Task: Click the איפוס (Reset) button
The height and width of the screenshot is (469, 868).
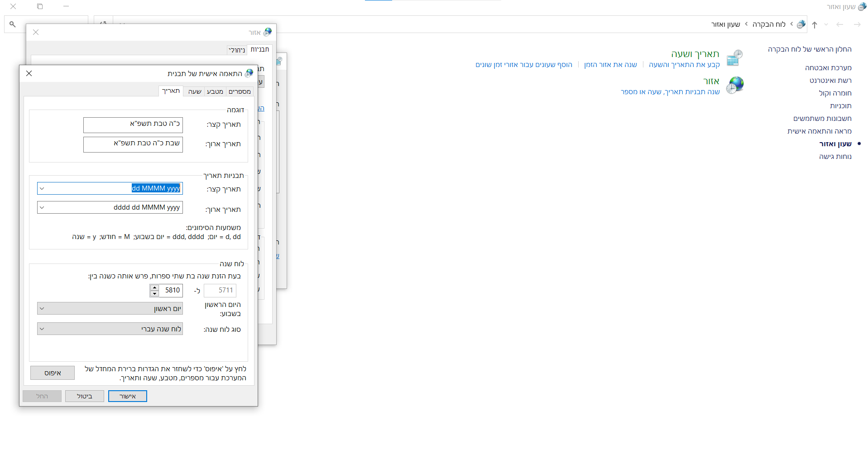Action: (53, 373)
